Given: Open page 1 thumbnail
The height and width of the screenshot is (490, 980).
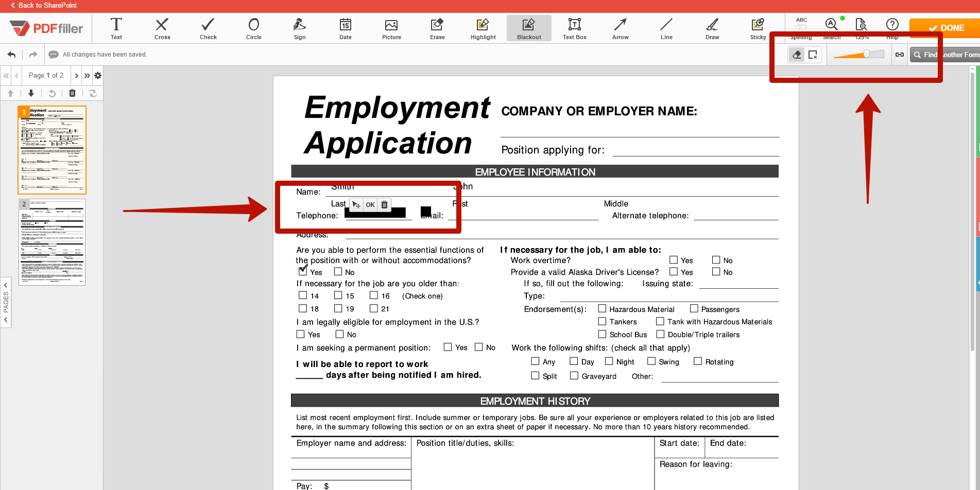Looking at the screenshot, I should click(52, 150).
